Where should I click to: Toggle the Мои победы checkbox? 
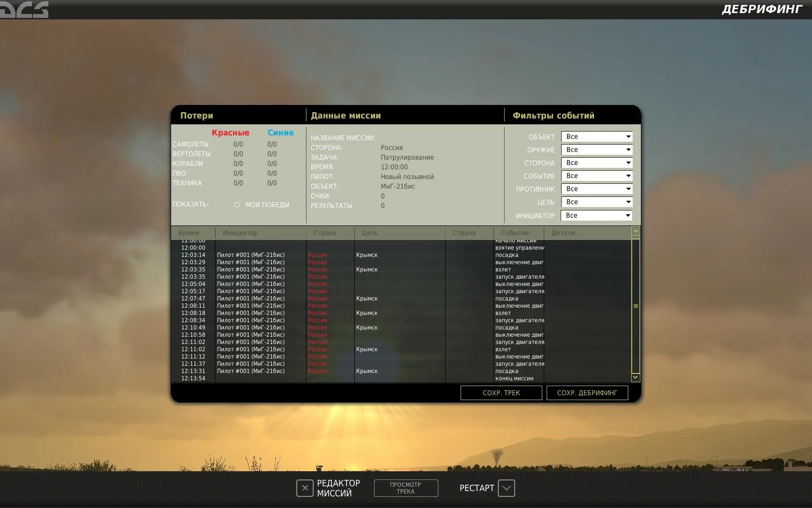pyautogui.click(x=237, y=205)
